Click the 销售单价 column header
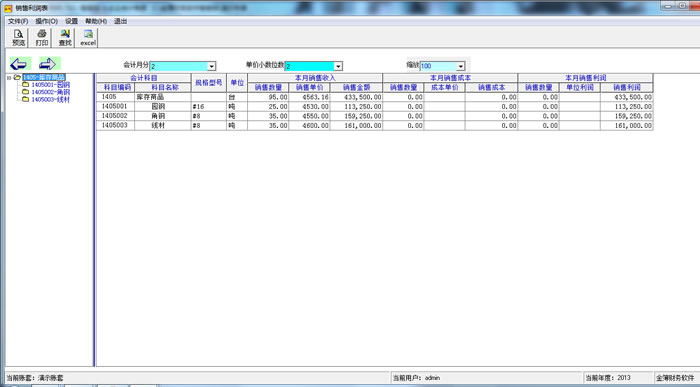700x387 pixels. pos(309,87)
